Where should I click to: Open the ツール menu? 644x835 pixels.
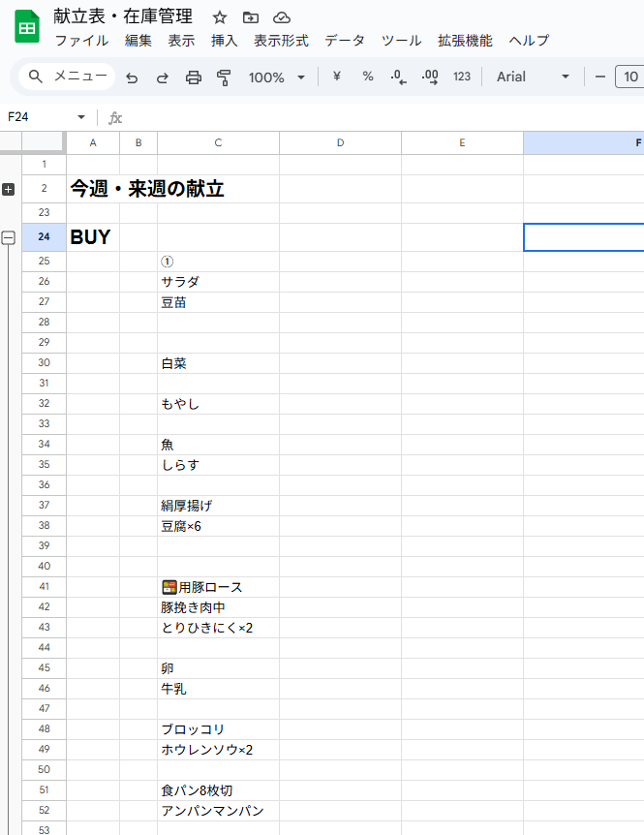coord(401,41)
